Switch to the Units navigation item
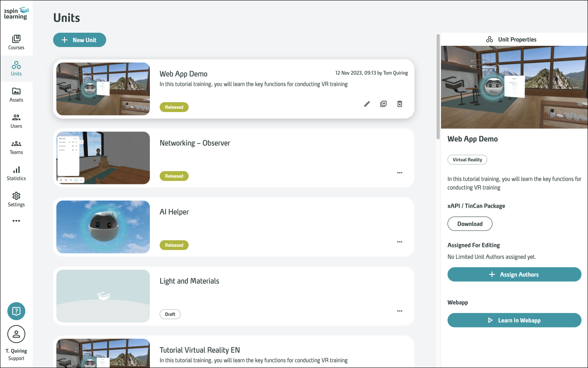This screenshot has height=368, width=588. point(16,68)
